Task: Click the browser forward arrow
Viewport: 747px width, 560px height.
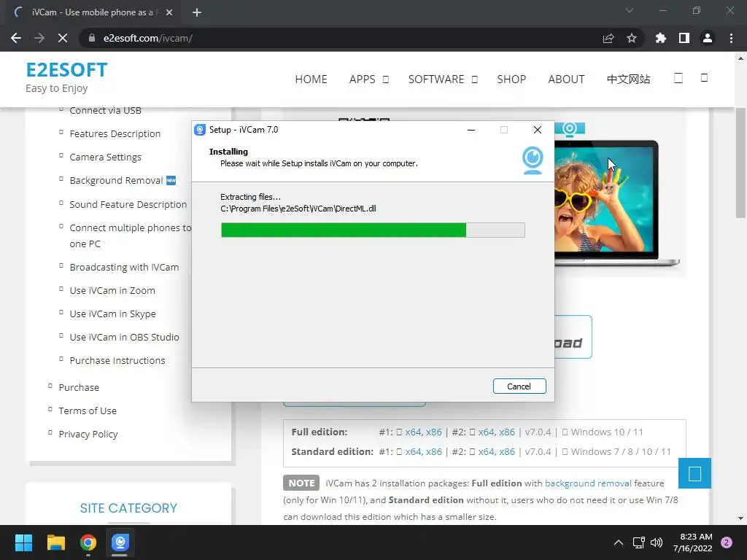Action: coord(39,38)
